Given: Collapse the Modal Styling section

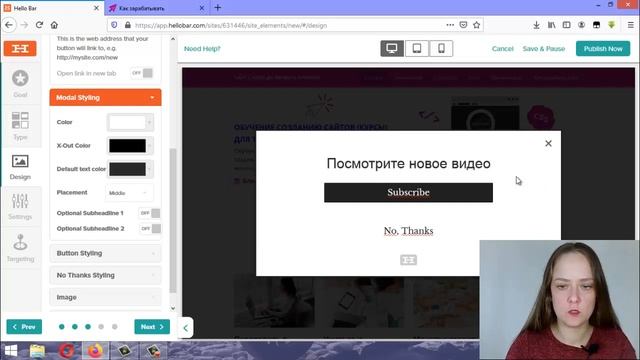Looking at the screenshot, I should coord(105,98).
